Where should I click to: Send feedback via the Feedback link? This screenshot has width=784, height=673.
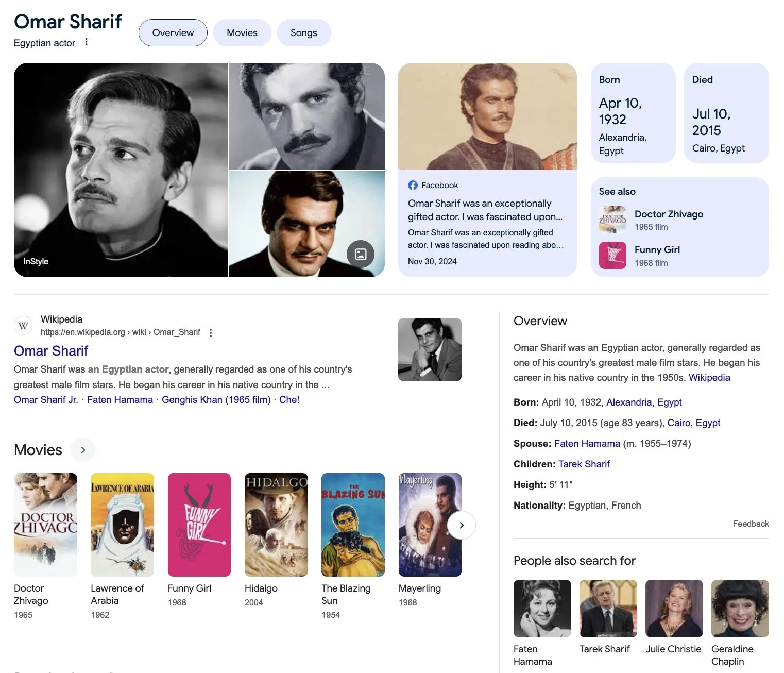pyautogui.click(x=751, y=524)
